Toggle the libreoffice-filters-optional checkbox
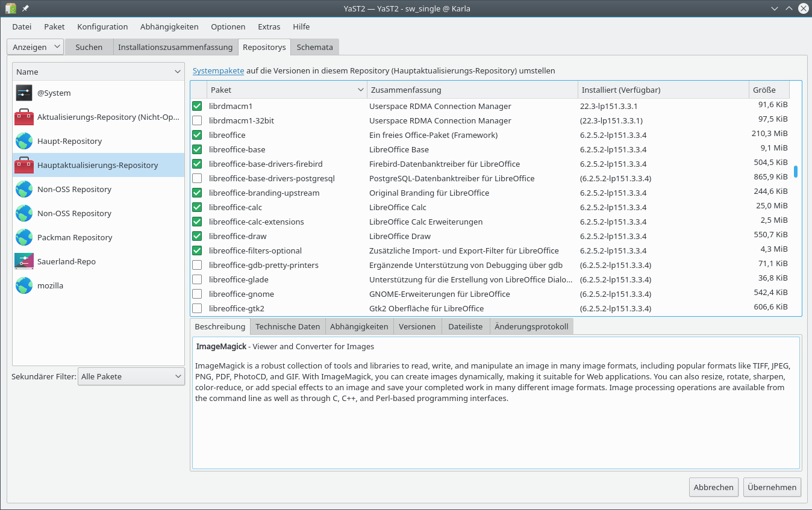 (x=197, y=250)
